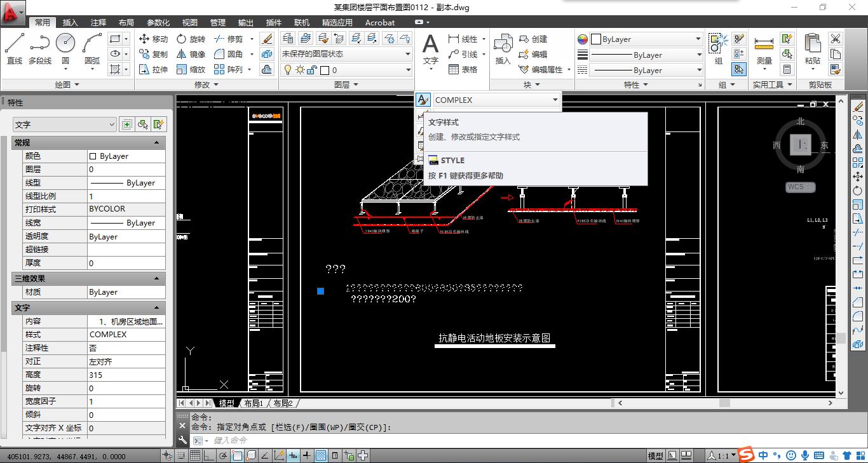Select the 圆 (Circle) drawing tool
Image resolution: width=868 pixels, height=463 pixels.
65,49
